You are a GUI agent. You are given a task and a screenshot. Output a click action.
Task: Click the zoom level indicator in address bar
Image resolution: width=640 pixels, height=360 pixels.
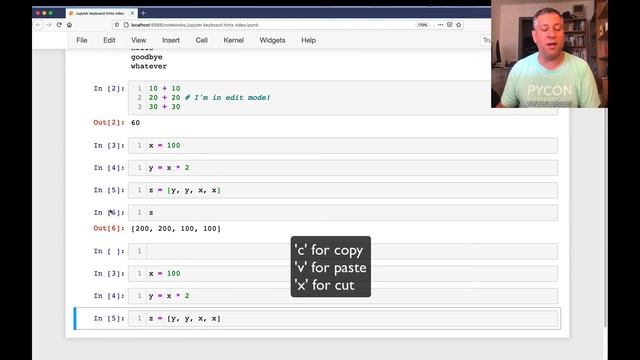[422, 25]
